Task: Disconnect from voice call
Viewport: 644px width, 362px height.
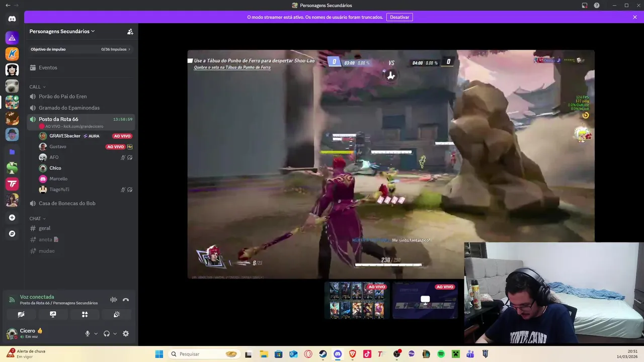Action: [126, 300]
